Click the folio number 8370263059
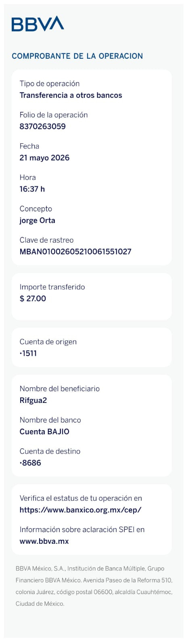184x644 pixels. [x=42, y=126]
